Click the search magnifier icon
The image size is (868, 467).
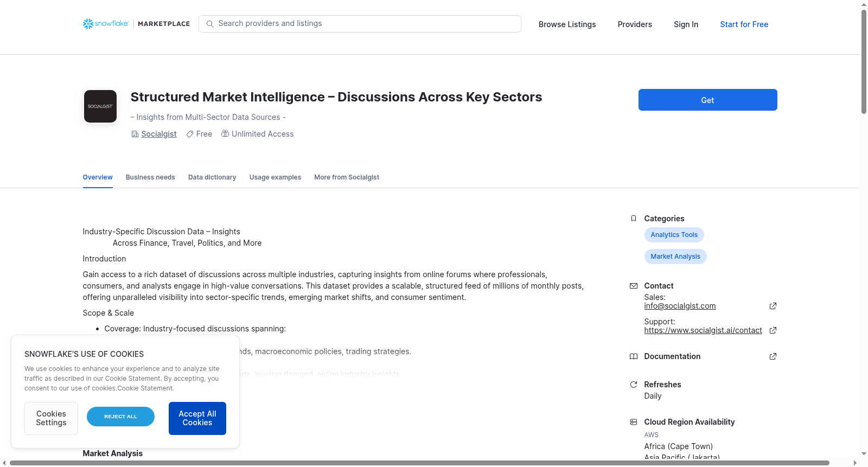210,24
